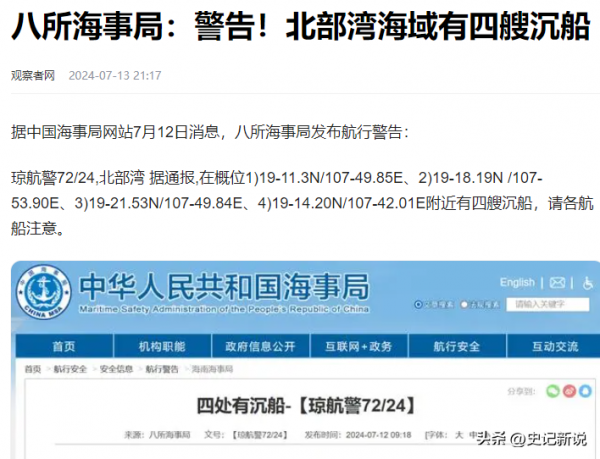Share article via red Weibo icon
This screenshot has width=600, height=459.
569,389
